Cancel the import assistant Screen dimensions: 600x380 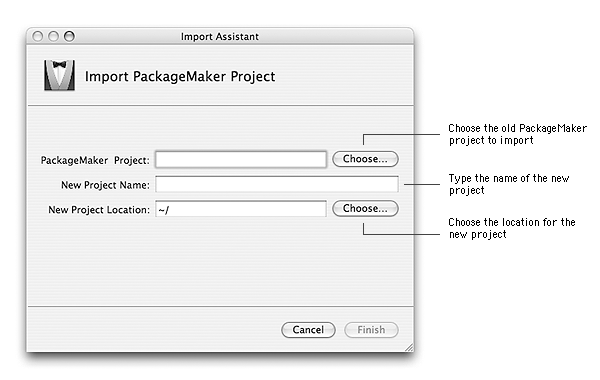308,330
